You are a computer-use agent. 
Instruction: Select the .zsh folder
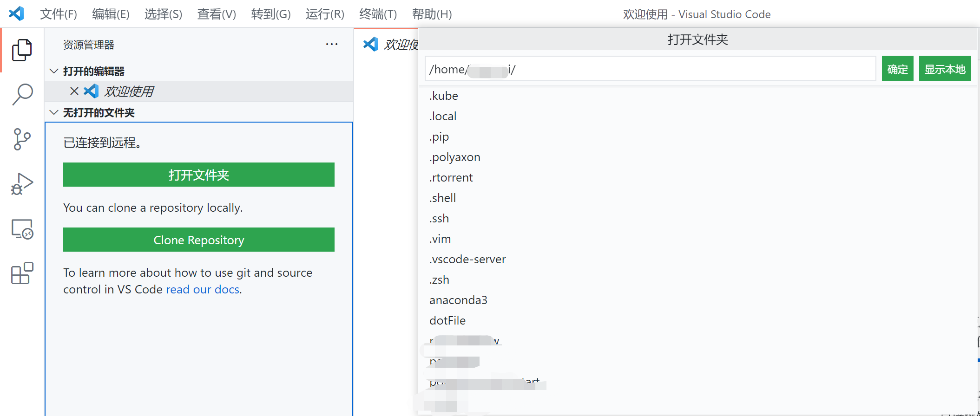(x=697, y=279)
